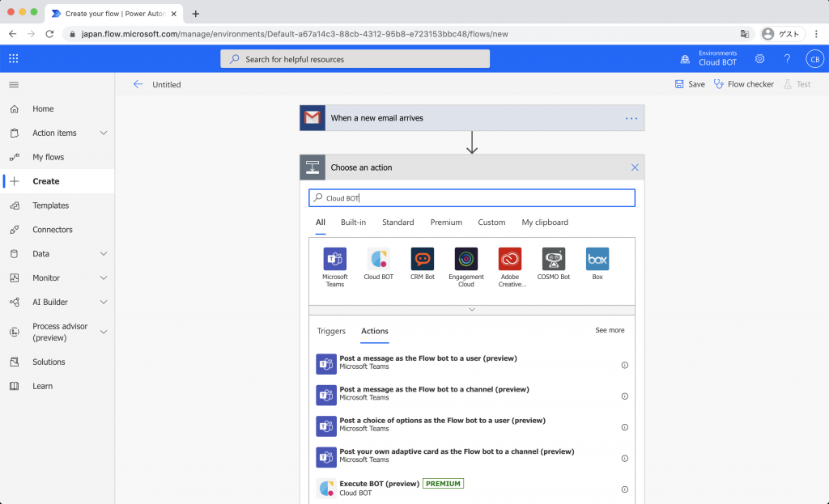Screen dimensions: 829x504
Task: Click the Gmail trigger icon
Action: point(312,118)
